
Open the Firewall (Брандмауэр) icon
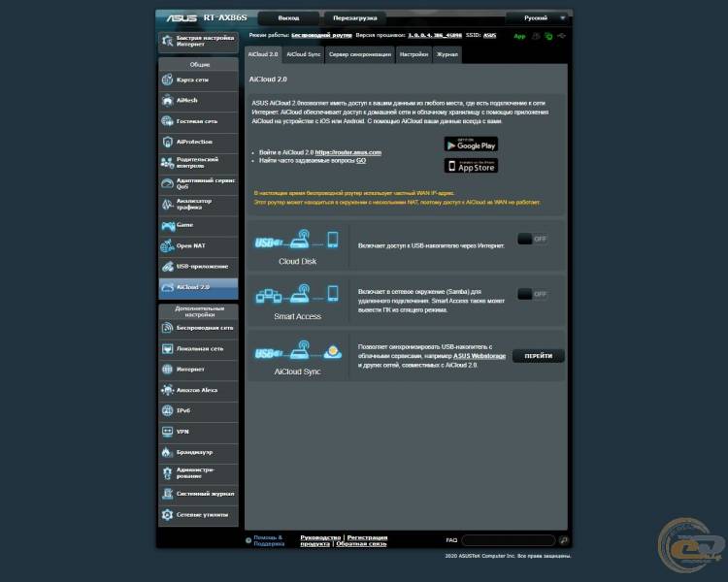click(168, 452)
